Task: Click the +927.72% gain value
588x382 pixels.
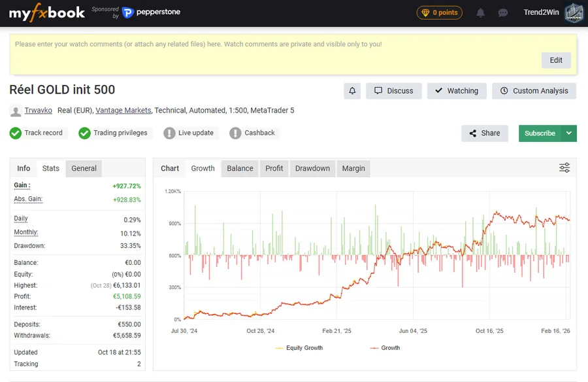Action: (x=127, y=186)
